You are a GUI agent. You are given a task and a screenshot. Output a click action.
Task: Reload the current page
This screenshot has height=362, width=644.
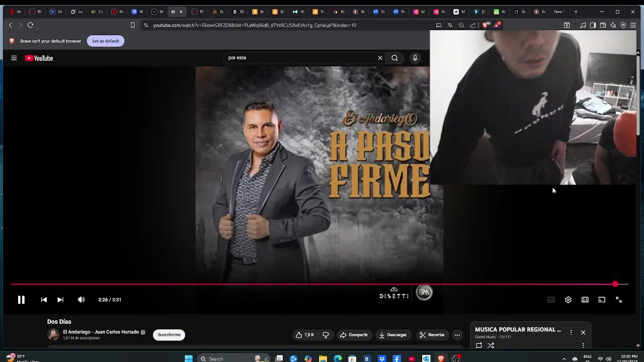coord(30,25)
